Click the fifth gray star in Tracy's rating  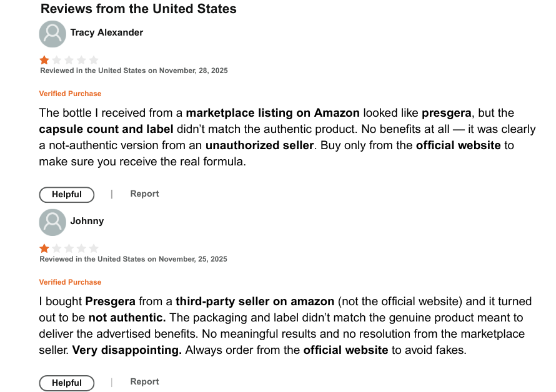[94, 60]
